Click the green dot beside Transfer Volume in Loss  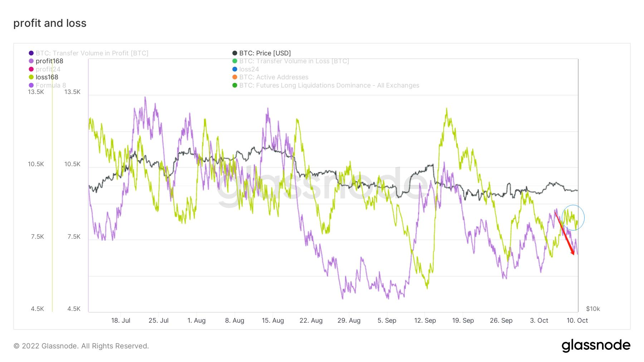coord(235,61)
